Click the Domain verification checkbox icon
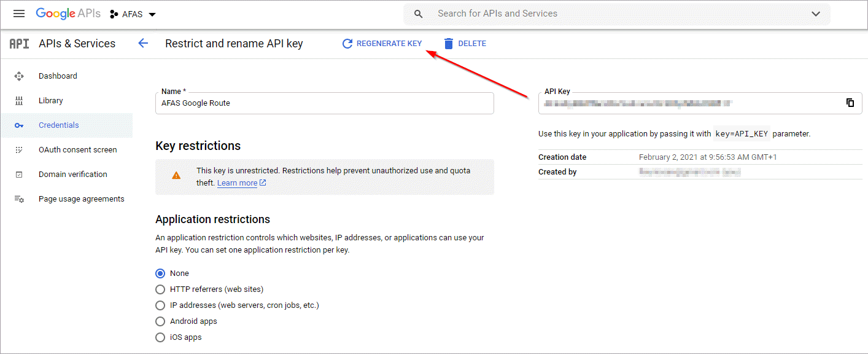This screenshot has height=354, width=868. [x=19, y=175]
